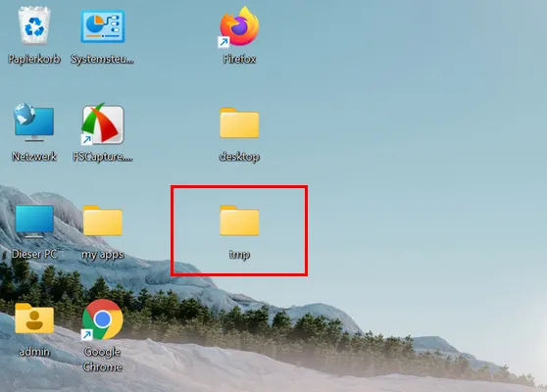Click the Netzwerk label text
The height and width of the screenshot is (392, 547).
pyautogui.click(x=34, y=156)
